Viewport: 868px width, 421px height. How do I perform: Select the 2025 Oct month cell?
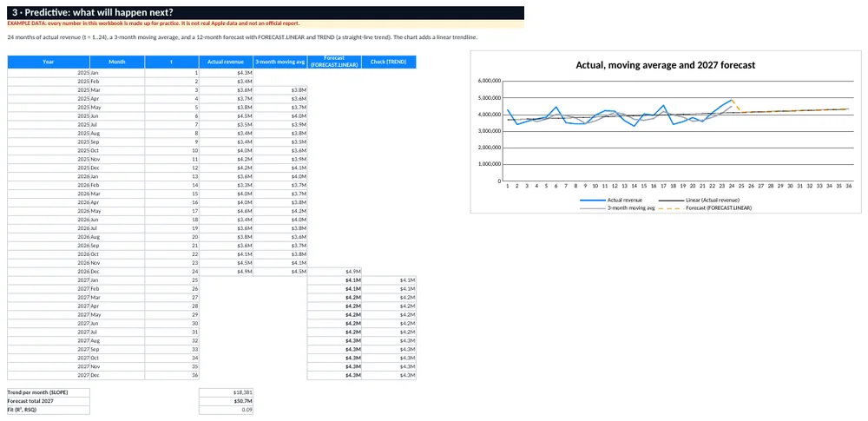pos(117,150)
